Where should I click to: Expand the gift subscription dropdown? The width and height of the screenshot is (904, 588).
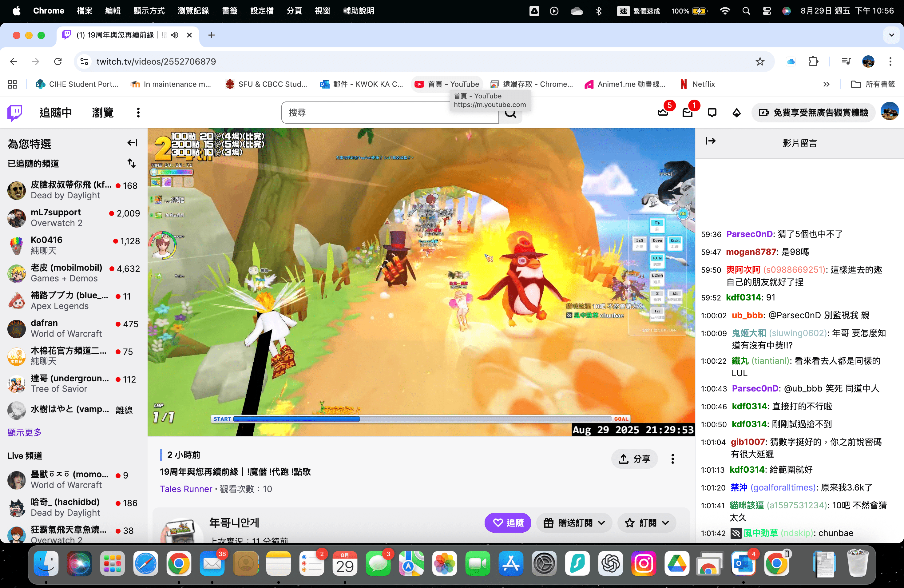click(574, 523)
